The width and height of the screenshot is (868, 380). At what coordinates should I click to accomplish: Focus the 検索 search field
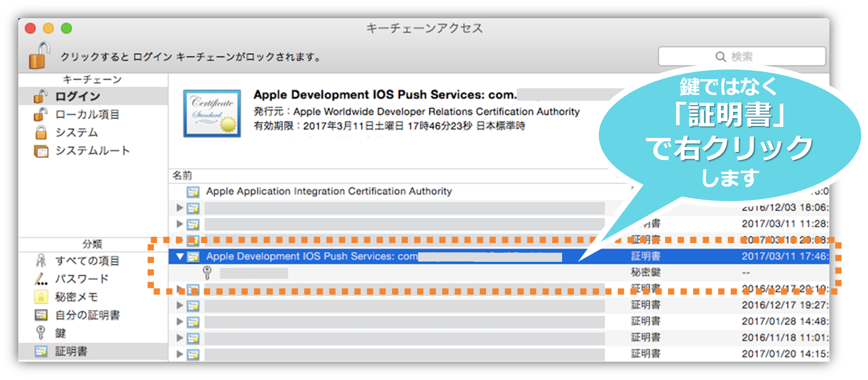tap(742, 56)
